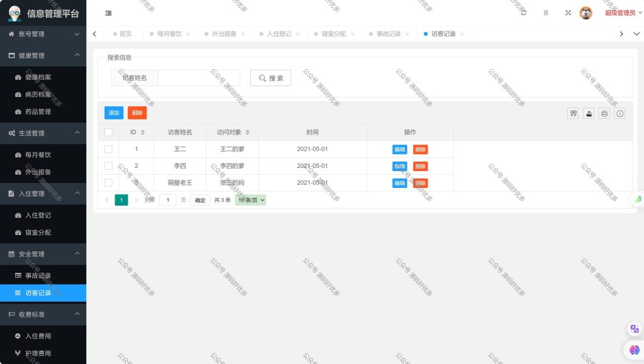Click the 搜索 button
Viewport: 644px width, 364px height.
[x=270, y=78]
